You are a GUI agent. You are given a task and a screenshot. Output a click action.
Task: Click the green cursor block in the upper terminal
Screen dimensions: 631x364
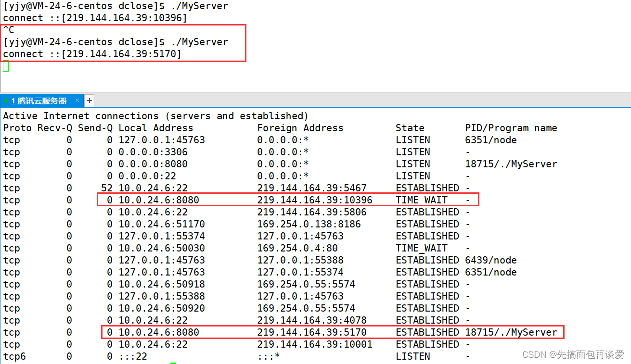click(x=6, y=66)
